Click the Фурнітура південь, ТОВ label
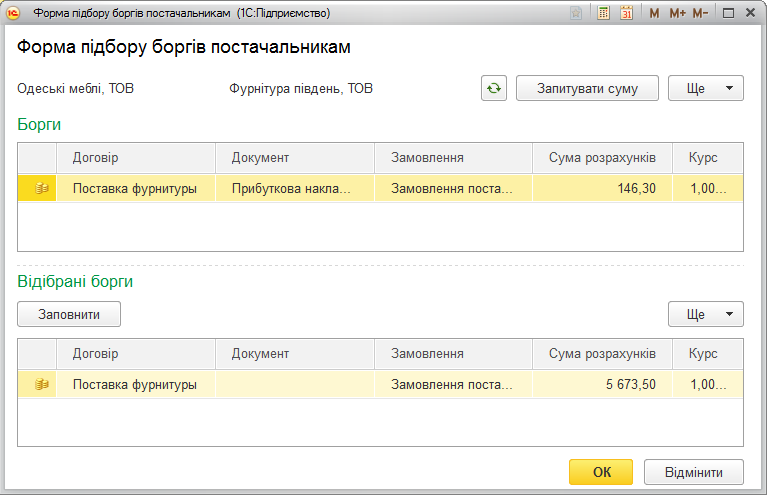Screen dimensions: 767x495 point(301,89)
